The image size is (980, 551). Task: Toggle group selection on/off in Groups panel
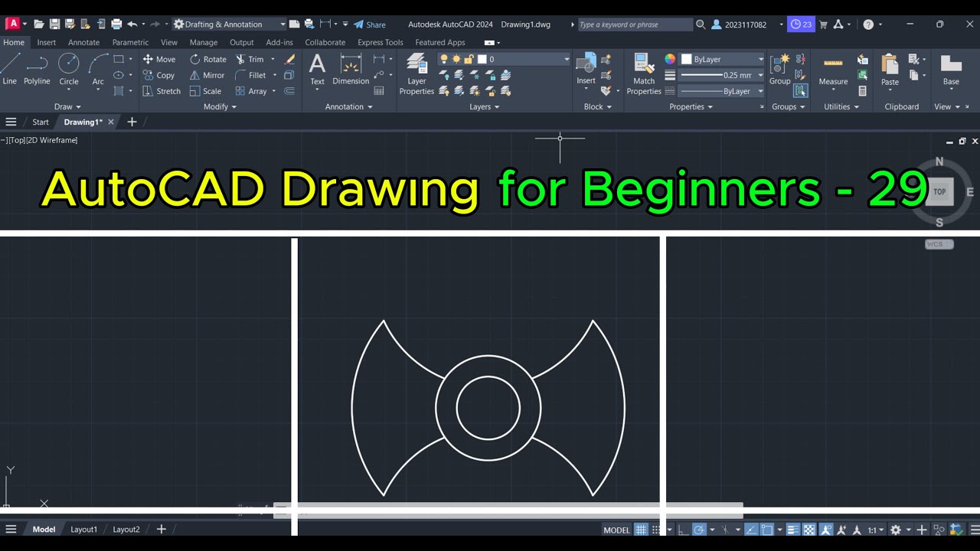click(x=800, y=91)
